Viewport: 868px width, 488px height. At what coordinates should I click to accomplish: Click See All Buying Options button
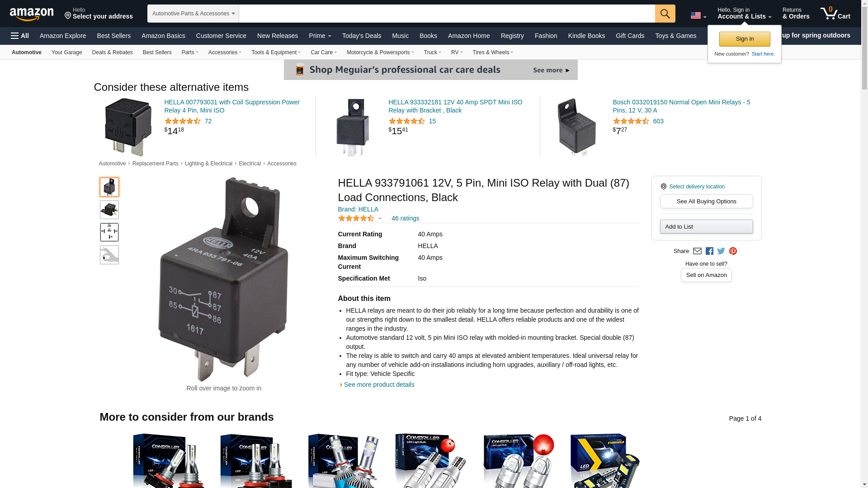tap(706, 202)
